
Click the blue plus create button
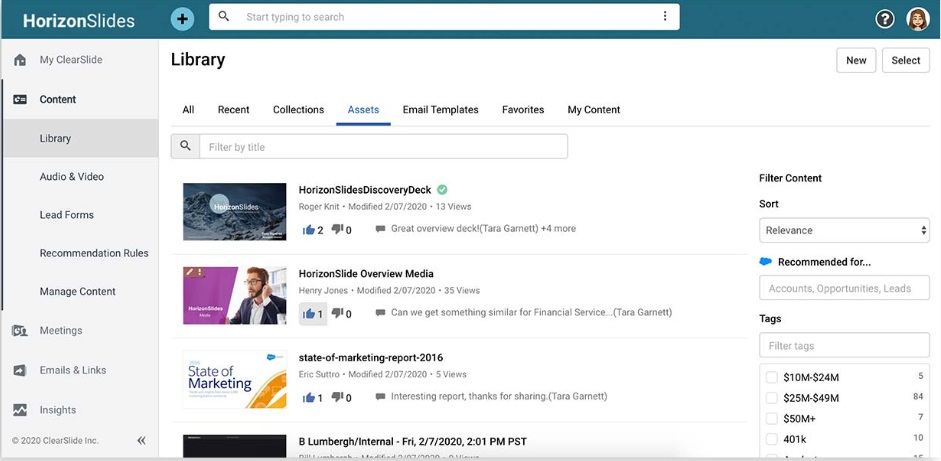coord(182,19)
